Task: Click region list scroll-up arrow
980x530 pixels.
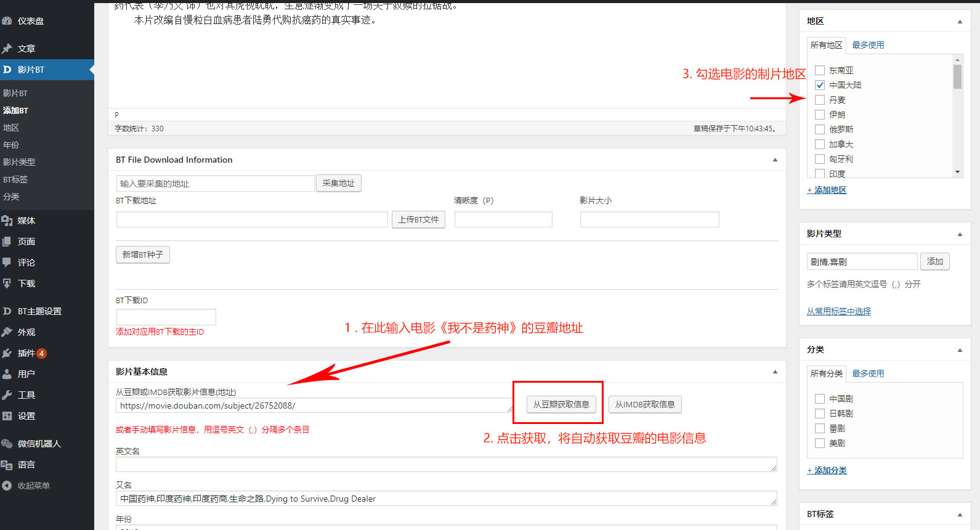Action: pyautogui.click(x=957, y=60)
